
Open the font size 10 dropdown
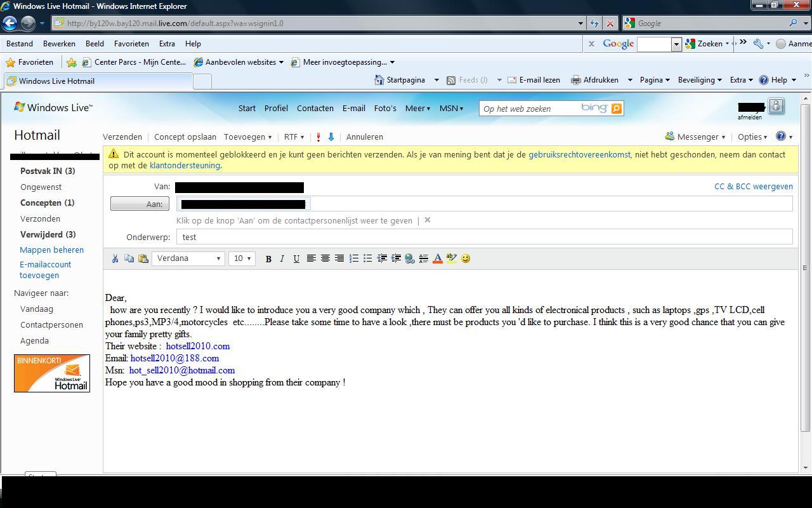242,258
